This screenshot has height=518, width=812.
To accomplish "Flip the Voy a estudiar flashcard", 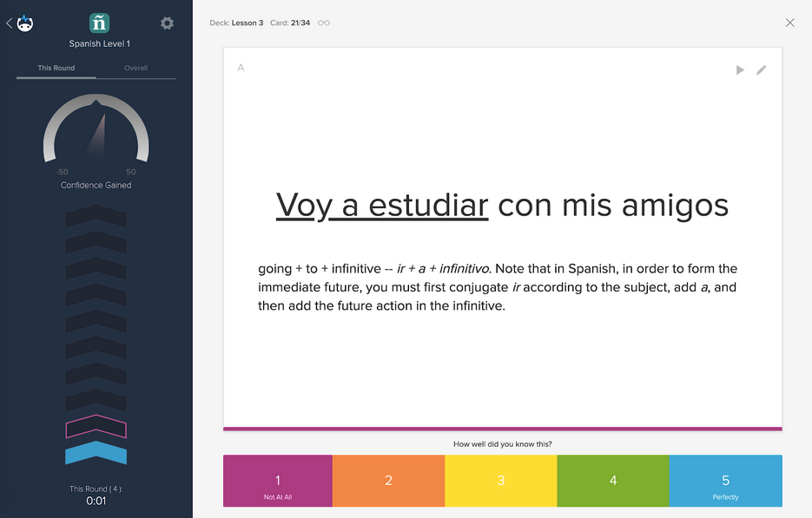I will pyautogui.click(x=502, y=260).
